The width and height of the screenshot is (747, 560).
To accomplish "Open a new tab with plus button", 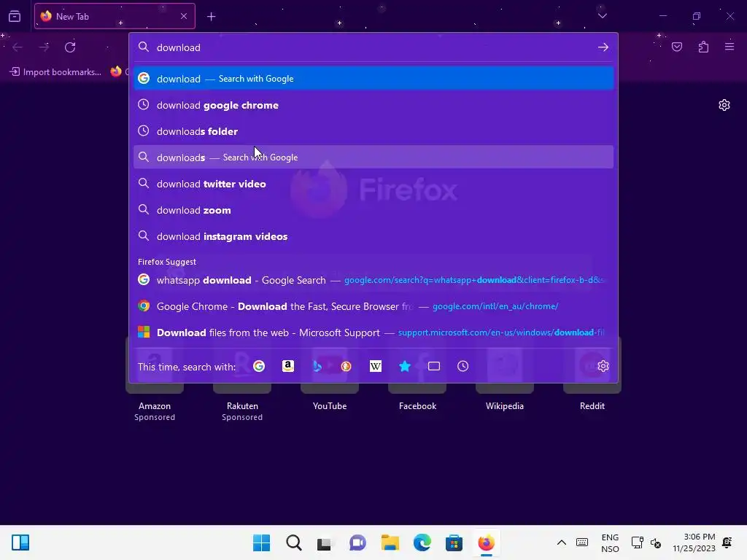I will coord(211,17).
